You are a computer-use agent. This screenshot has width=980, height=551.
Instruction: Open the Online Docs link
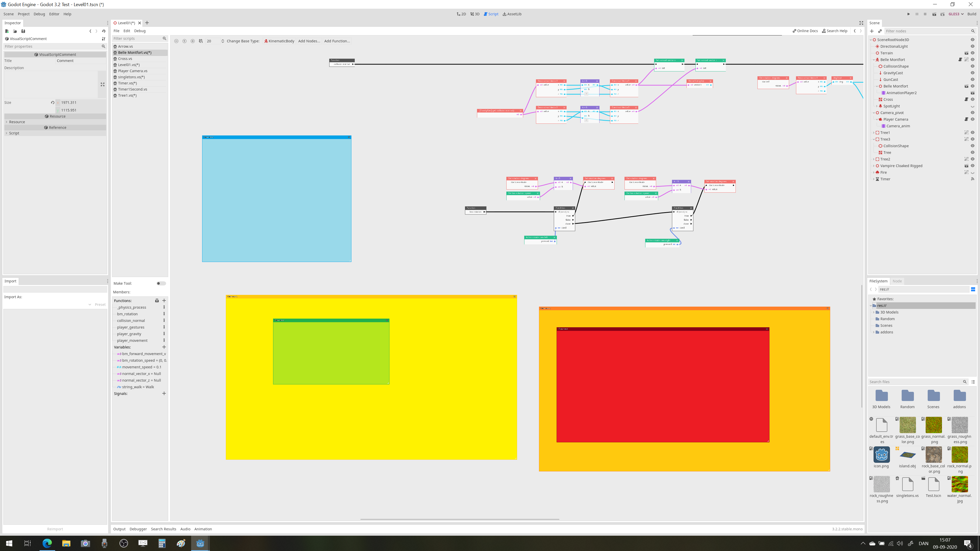tap(805, 31)
